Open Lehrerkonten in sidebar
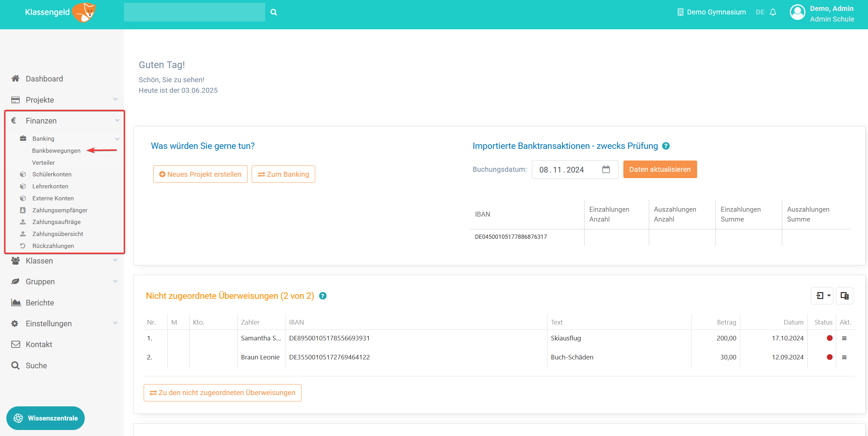This screenshot has height=436, width=868. click(x=50, y=186)
